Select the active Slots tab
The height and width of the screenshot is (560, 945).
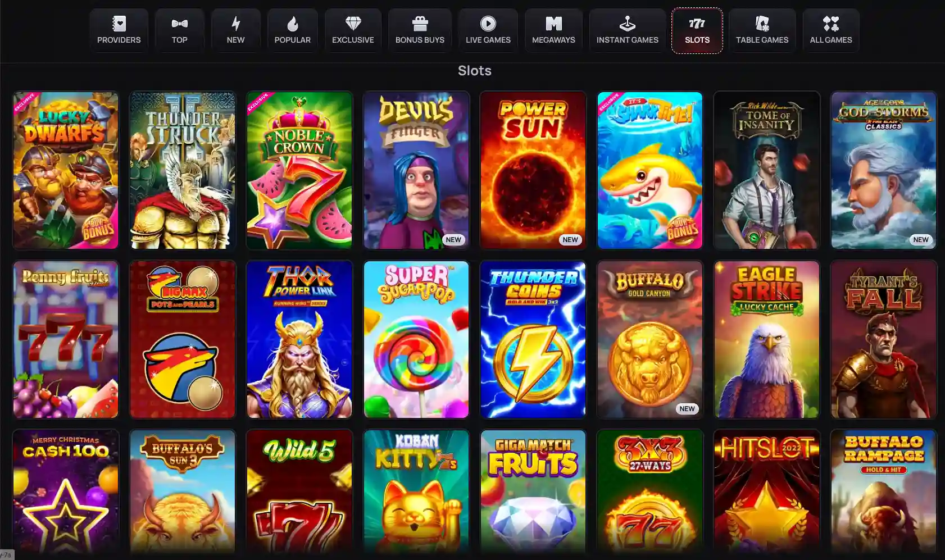coord(697,31)
